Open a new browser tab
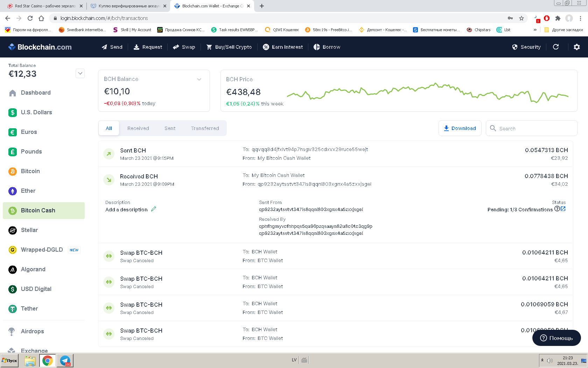The width and height of the screenshot is (588, 368). pyautogui.click(x=262, y=6)
